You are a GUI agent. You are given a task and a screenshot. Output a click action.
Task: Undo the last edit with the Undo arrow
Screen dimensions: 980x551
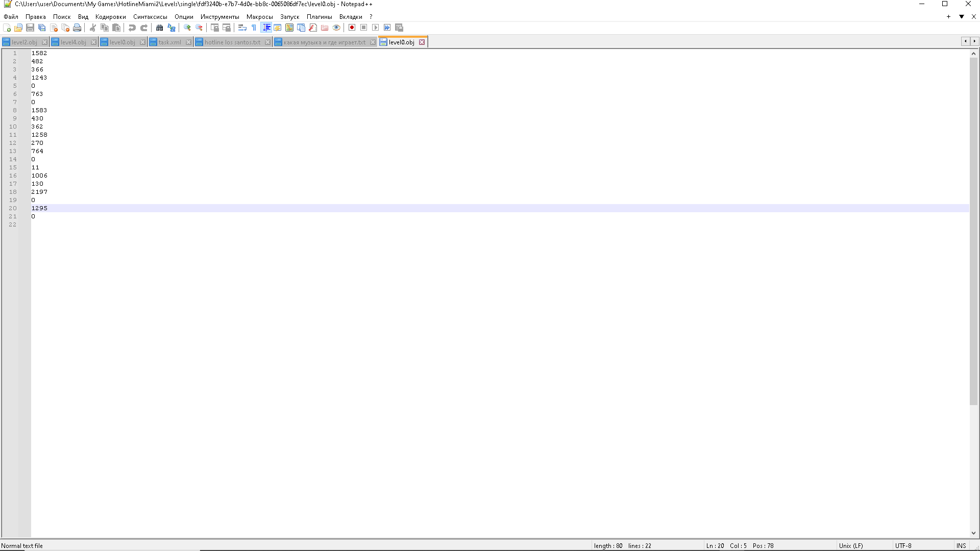(132, 28)
